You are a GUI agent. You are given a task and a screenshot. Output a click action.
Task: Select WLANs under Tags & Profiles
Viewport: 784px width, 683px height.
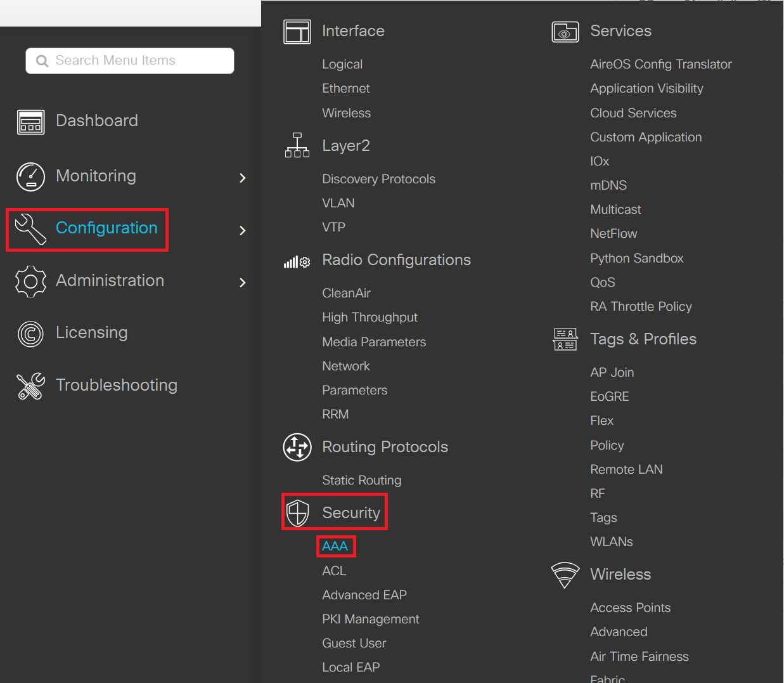click(611, 542)
